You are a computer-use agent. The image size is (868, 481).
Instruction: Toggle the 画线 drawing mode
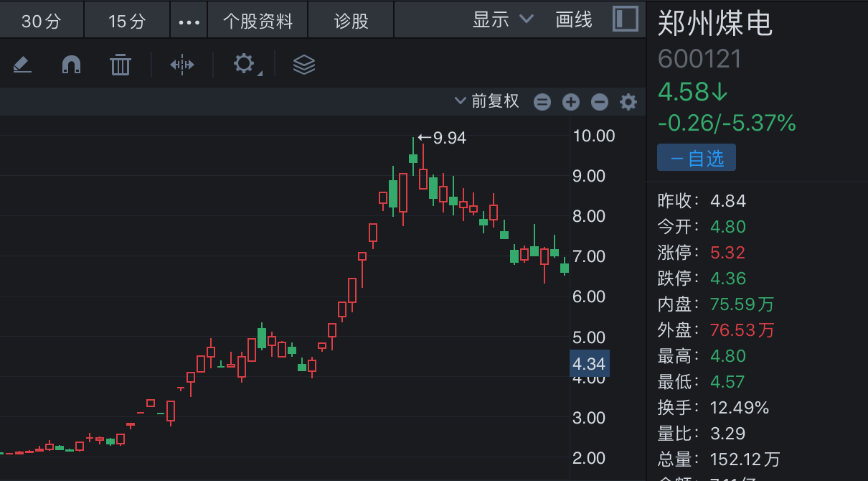(x=574, y=19)
